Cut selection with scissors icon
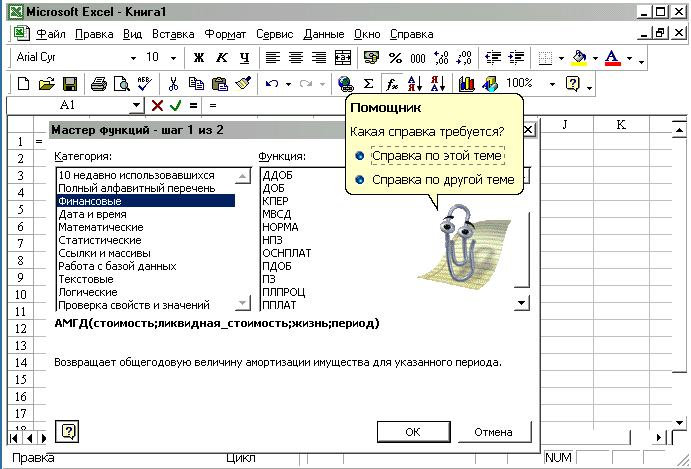 [173, 84]
